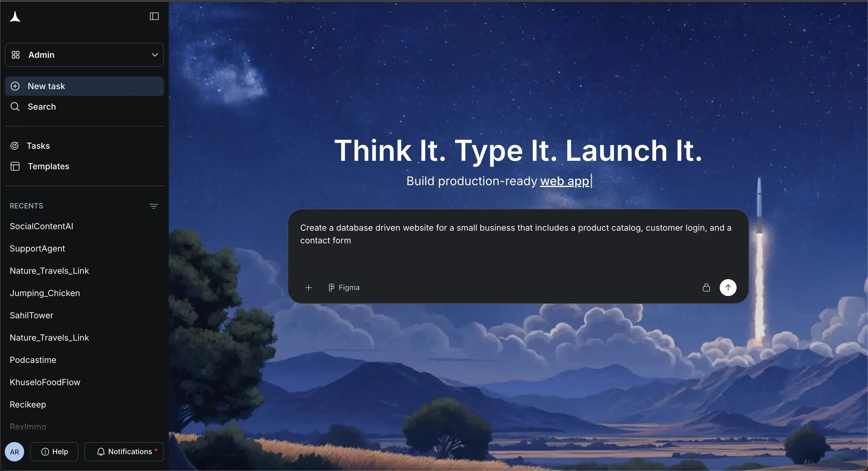Open Search in the sidebar
The width and height of the screenshot is (868, 471).
click(x=42, y=107)
